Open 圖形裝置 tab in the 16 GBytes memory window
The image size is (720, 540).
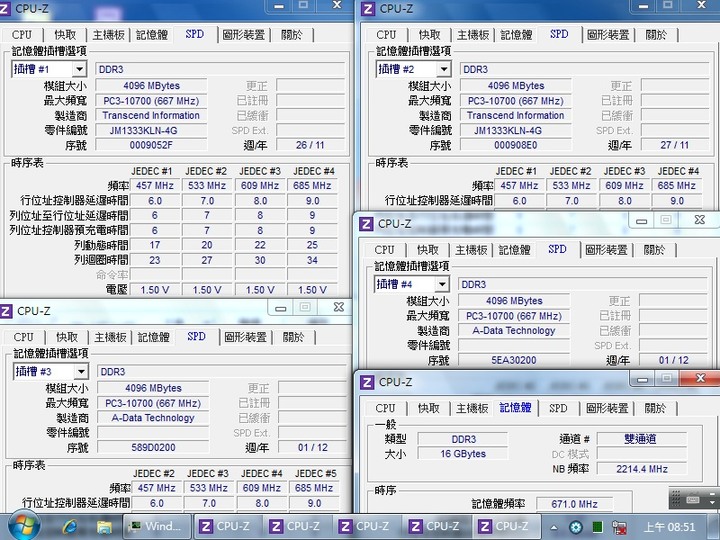coord(608,409)
